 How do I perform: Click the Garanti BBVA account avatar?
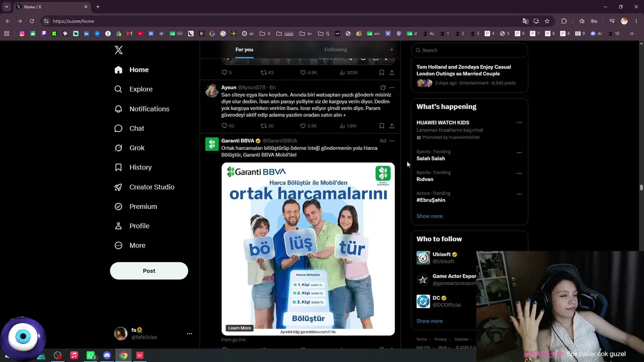pos(212,144)
